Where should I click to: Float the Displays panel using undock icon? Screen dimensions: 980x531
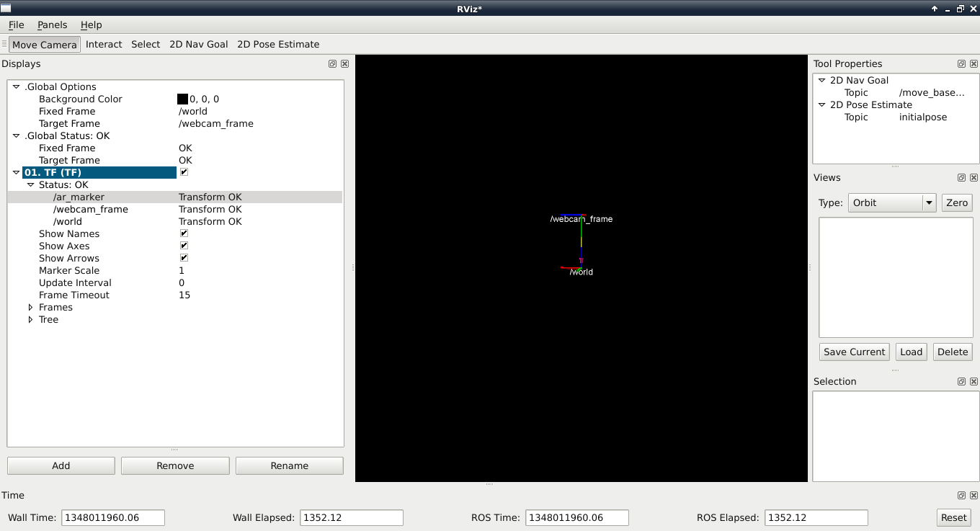tap(332, 64)
